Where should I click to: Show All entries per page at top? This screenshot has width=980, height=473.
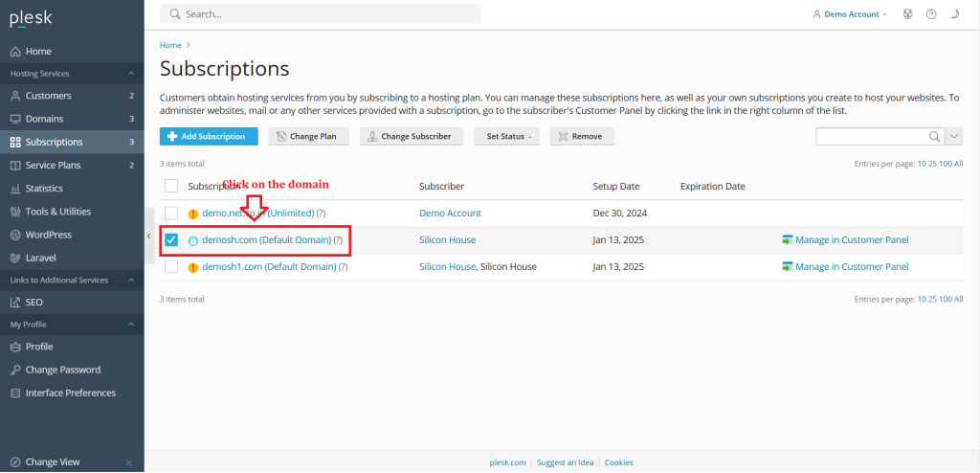coord(959,164)
